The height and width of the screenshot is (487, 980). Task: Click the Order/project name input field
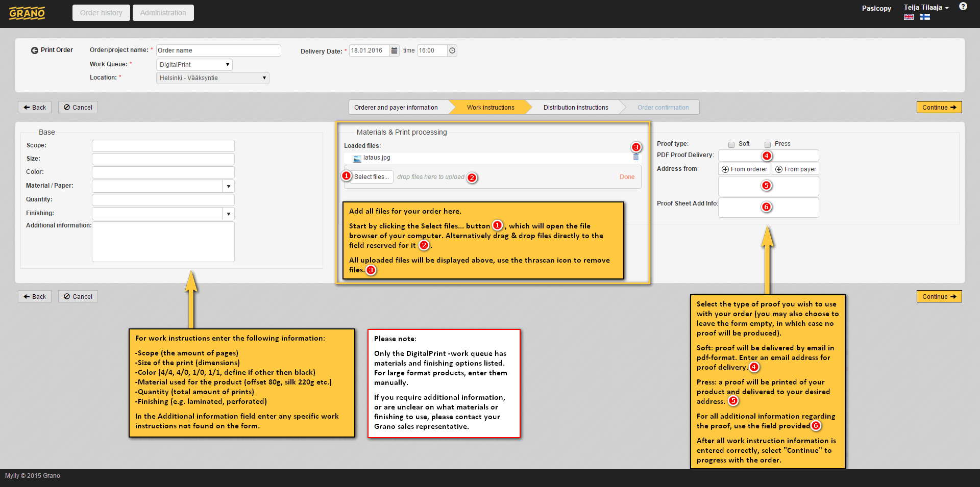[218, 50]
